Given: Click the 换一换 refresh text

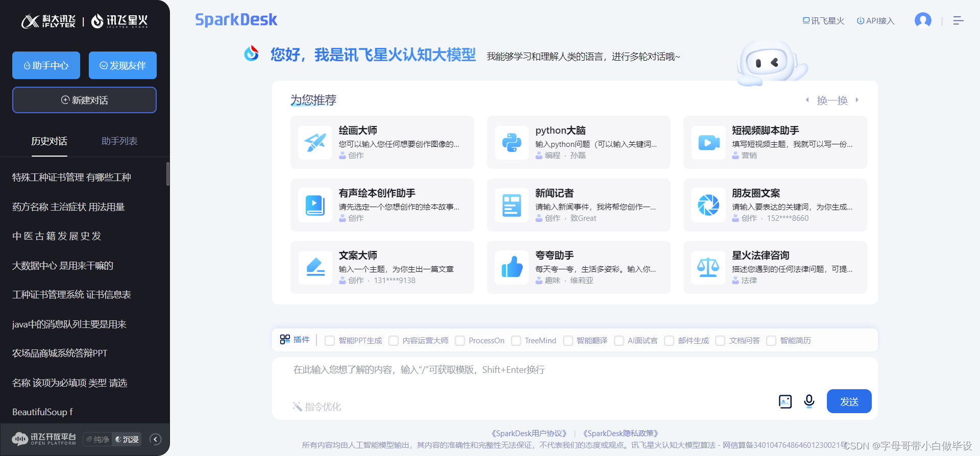Looking at the screenshot, I should [x=832, y=100].
